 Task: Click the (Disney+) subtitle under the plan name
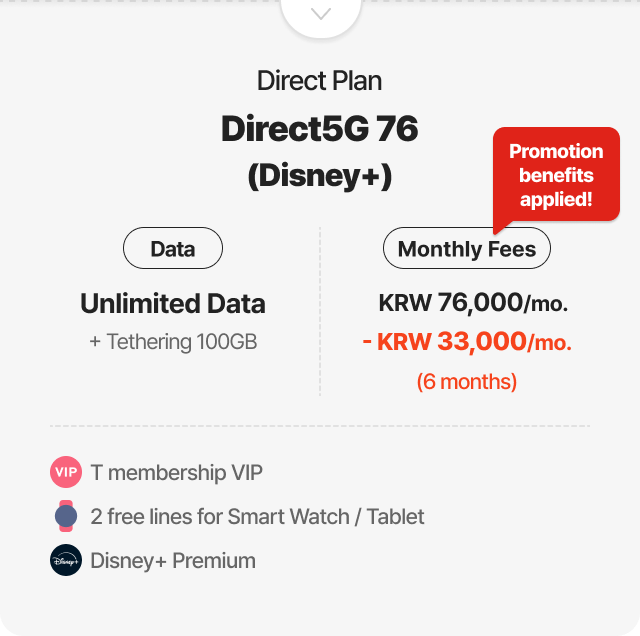coord(320,175)
